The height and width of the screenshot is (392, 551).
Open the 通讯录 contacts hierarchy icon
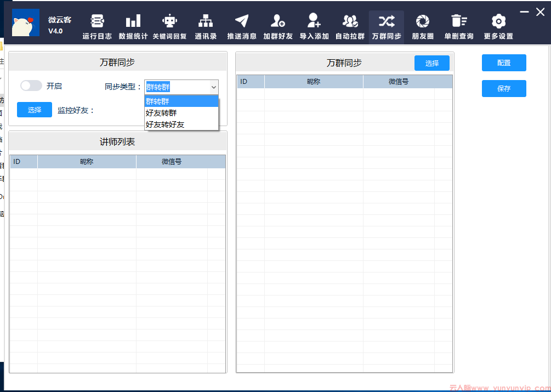(206, 22)
